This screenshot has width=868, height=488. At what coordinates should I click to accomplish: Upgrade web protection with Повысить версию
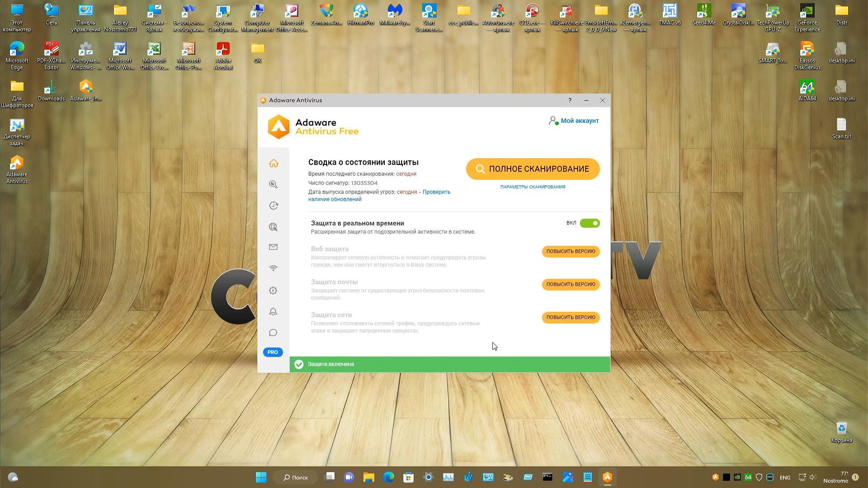click(571, 252)
